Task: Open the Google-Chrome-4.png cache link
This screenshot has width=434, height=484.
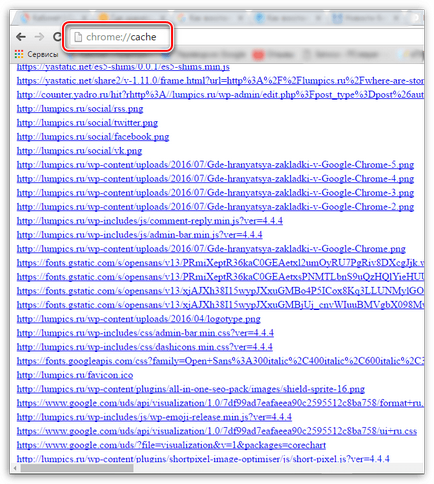Action: coord(215,179)
